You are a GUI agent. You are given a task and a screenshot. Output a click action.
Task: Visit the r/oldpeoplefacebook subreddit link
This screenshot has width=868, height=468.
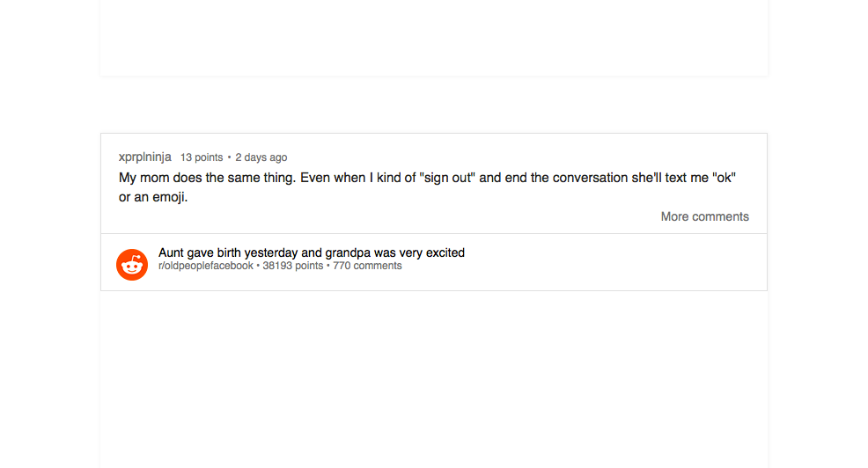(x=206, y=266)
